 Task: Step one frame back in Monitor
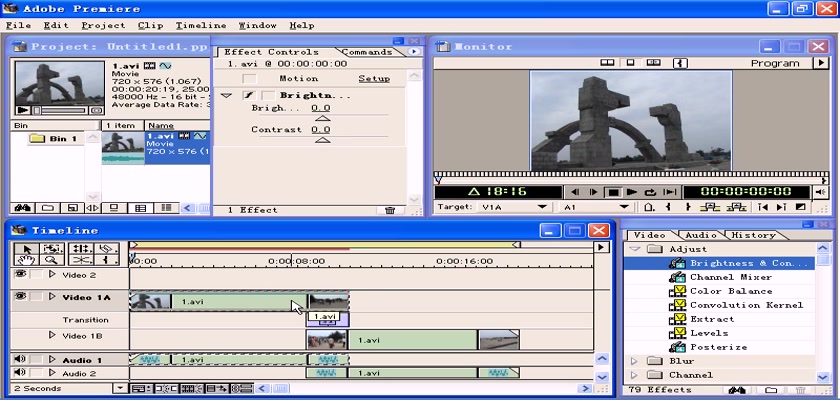(x=575, y=192)
